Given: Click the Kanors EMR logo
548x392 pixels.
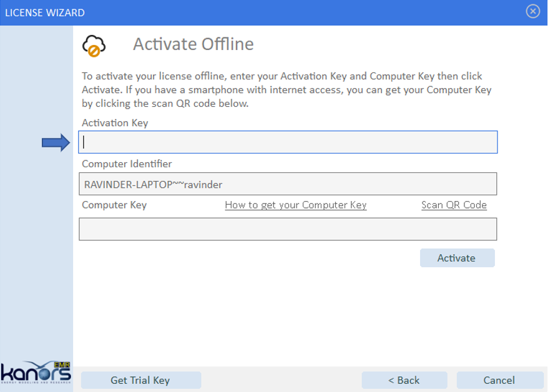Looking at the screenshot, I should [x=36, y=373].
